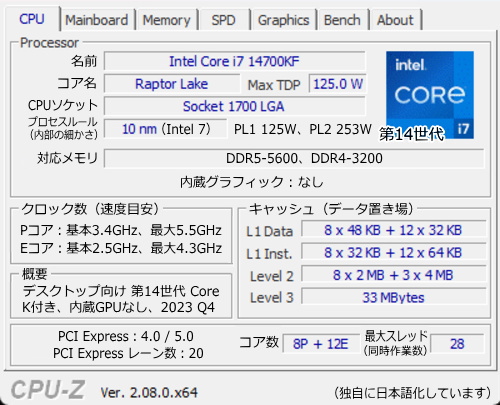Viewport: 500px width, 405px height.
Task: Go to the Bench tab
Action: pos(342,20)
